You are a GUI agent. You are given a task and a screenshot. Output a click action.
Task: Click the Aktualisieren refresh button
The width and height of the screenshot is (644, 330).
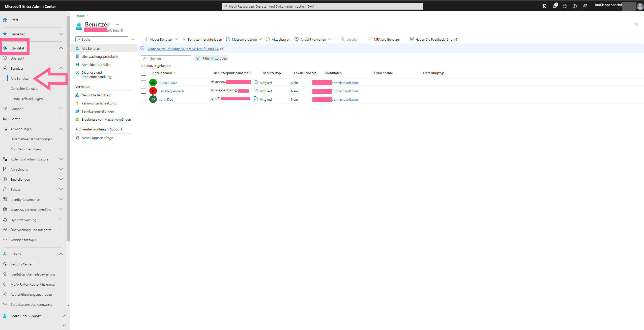[278, 39]
